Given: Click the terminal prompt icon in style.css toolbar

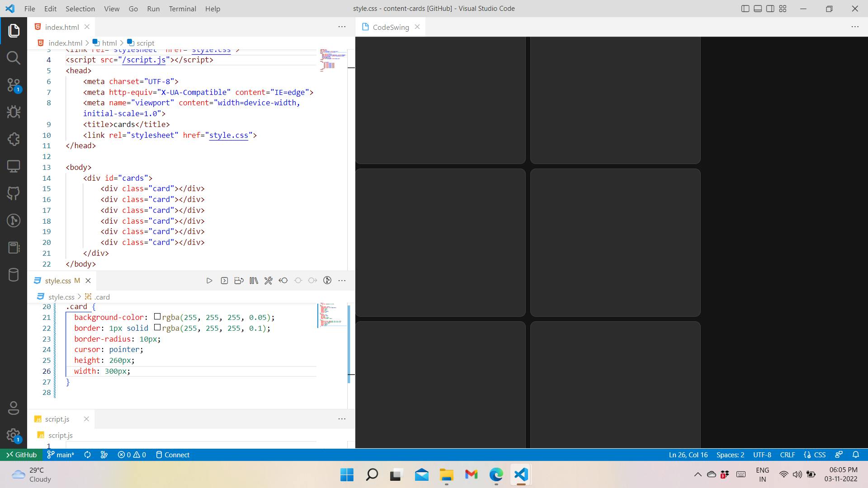Looking at the screenshot, I should pos(224,281).
